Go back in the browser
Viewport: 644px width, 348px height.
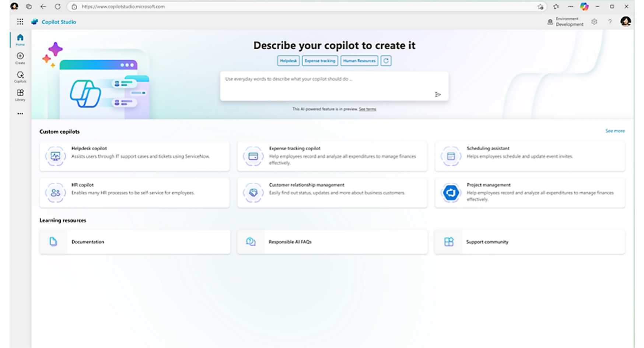43,7
